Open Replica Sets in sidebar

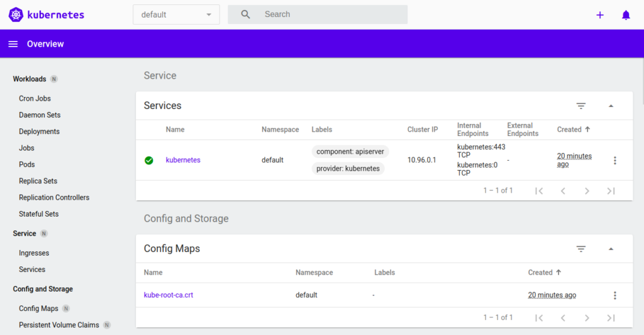tap(38, 181)
